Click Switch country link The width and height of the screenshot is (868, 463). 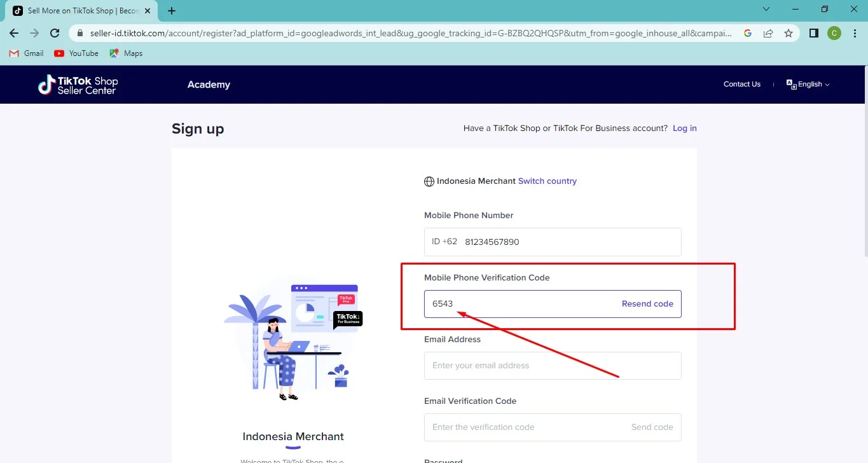click(548, 181)
